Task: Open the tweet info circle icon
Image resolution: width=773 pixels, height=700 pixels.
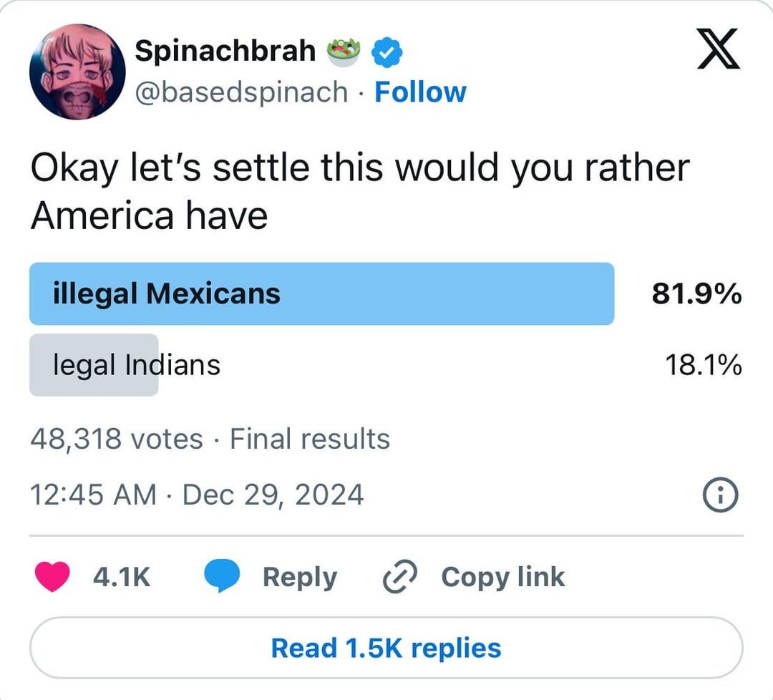Action: coord(721,495)
